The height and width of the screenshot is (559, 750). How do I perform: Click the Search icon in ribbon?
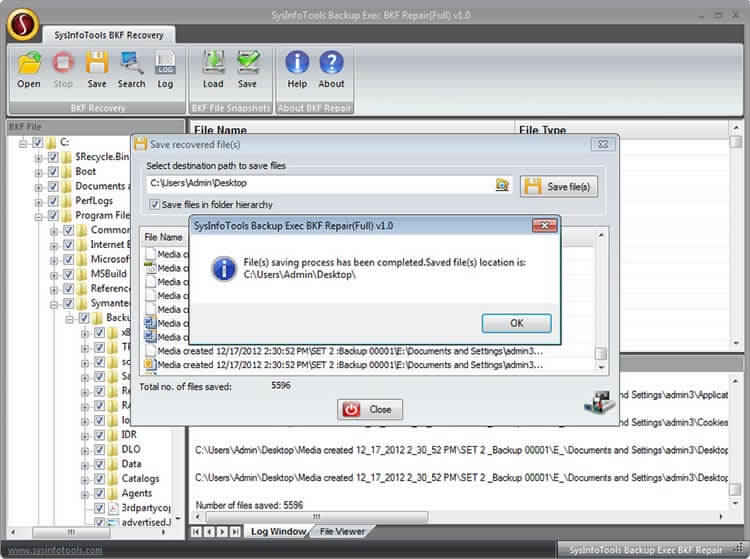[x=131, y=64]
